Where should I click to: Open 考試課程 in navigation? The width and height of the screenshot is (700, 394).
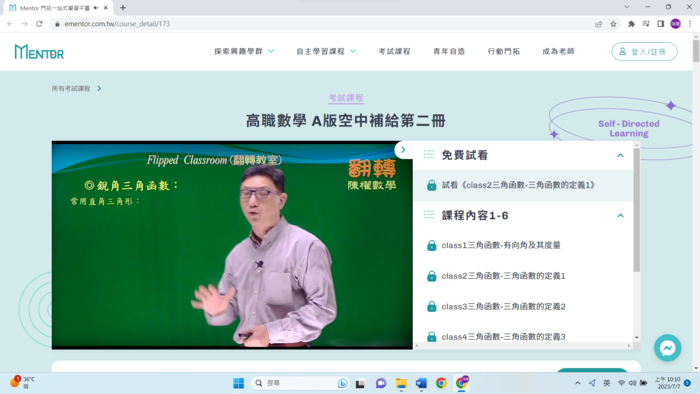pos(394,52)
